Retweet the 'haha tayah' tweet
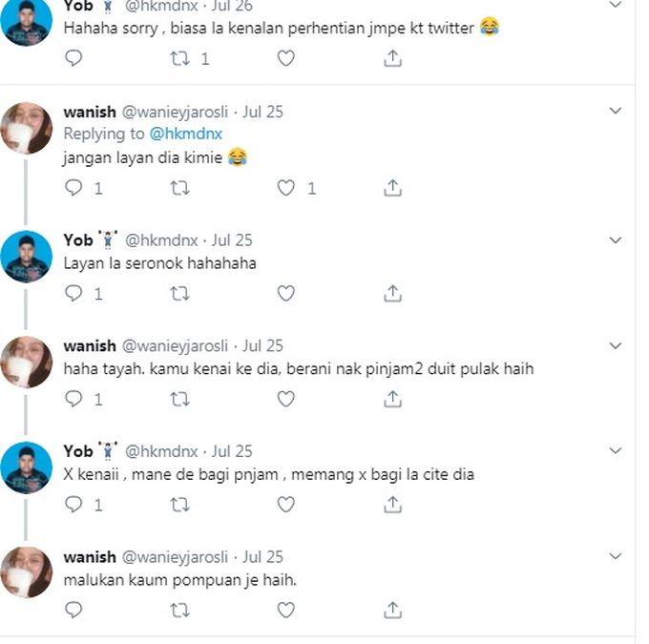The image size is (649, 644). coord(179,400)
